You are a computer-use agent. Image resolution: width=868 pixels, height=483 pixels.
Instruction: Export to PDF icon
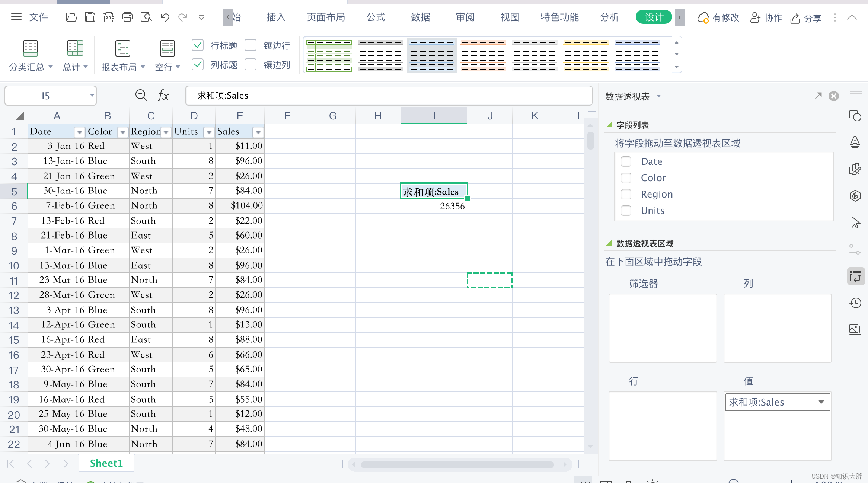click(109, 17)
